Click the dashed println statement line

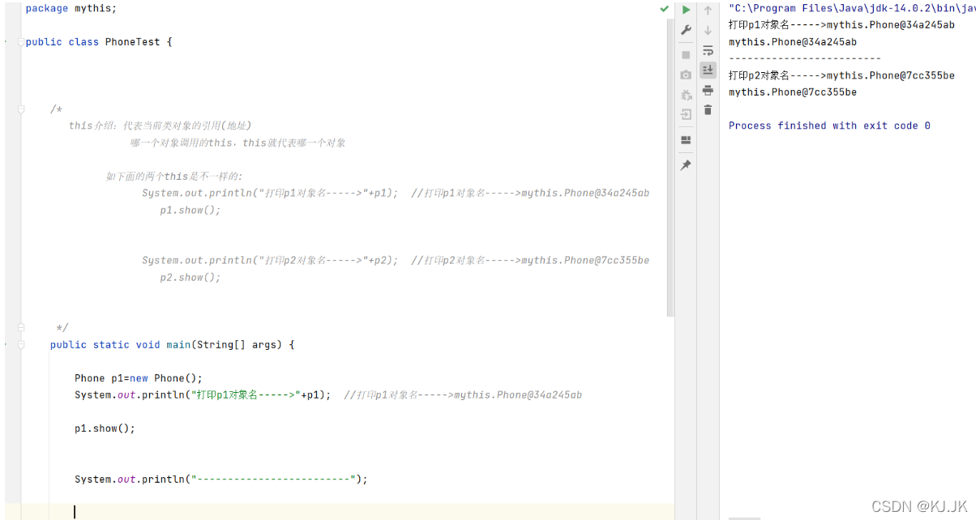coord(221,480)
